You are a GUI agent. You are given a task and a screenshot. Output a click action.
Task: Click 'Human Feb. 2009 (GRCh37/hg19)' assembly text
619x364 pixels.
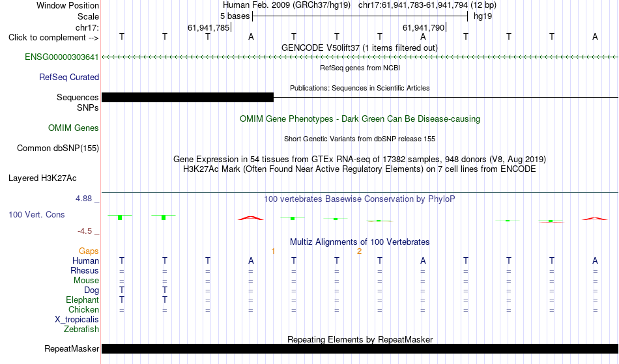(x=287, y=5)
